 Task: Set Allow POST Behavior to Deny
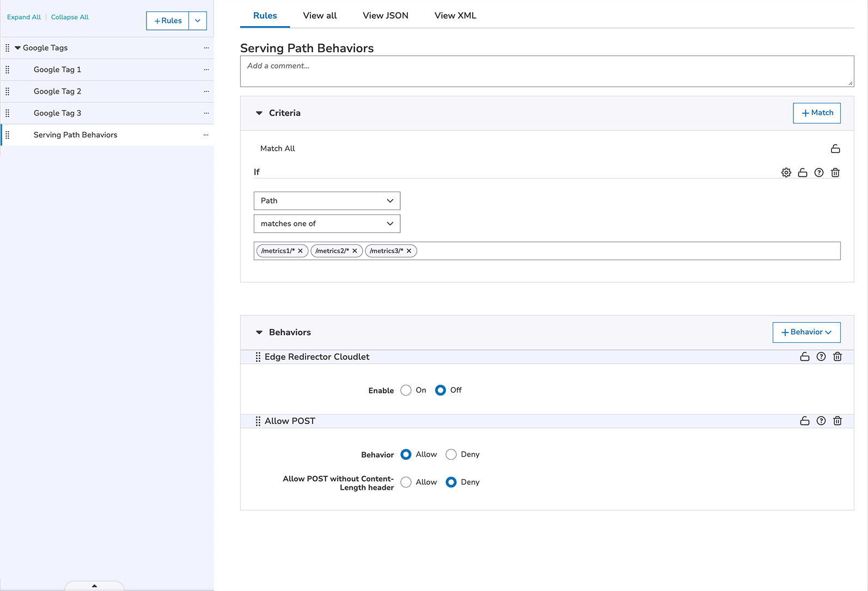[x=451, y=454]
